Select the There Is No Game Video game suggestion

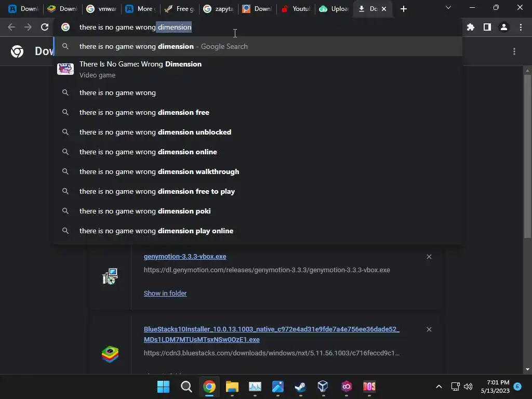click(x=258, y=69)
